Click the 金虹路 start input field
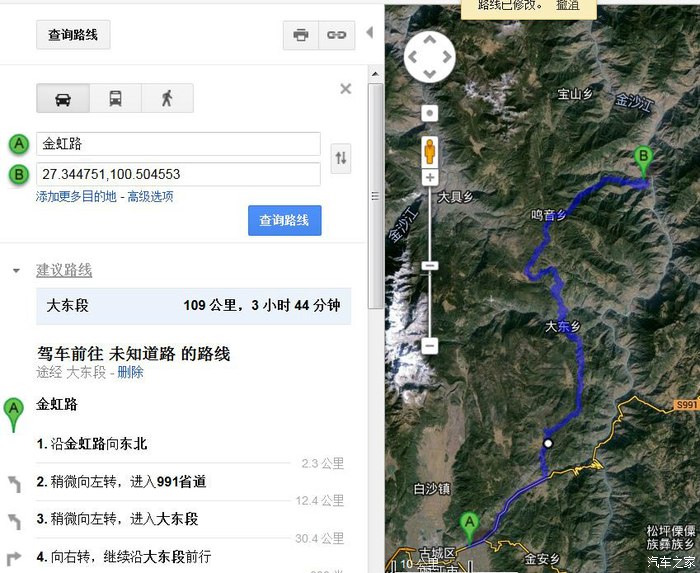The height and width of the screenshot is (573, 700). pyautogui.click(x=178, y=144)
